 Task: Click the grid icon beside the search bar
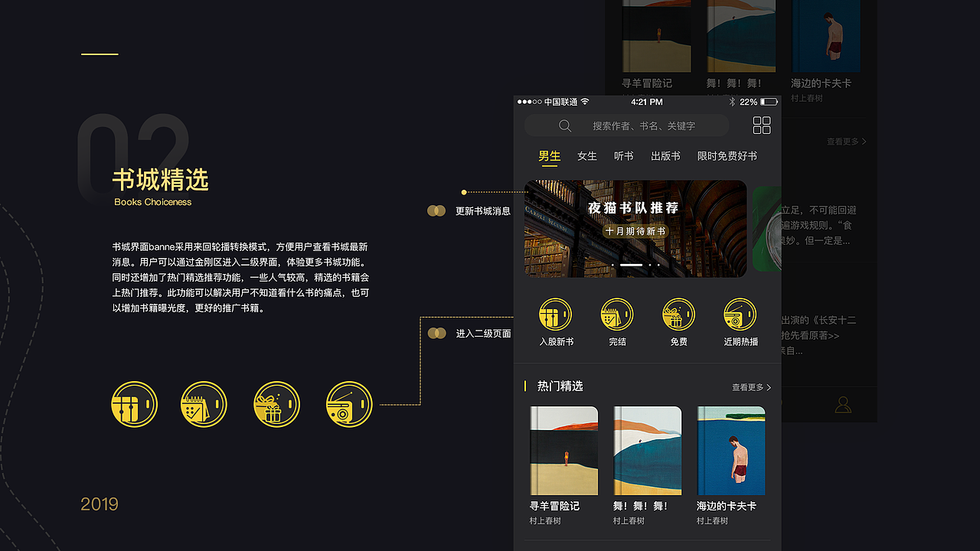coord(761,125)
